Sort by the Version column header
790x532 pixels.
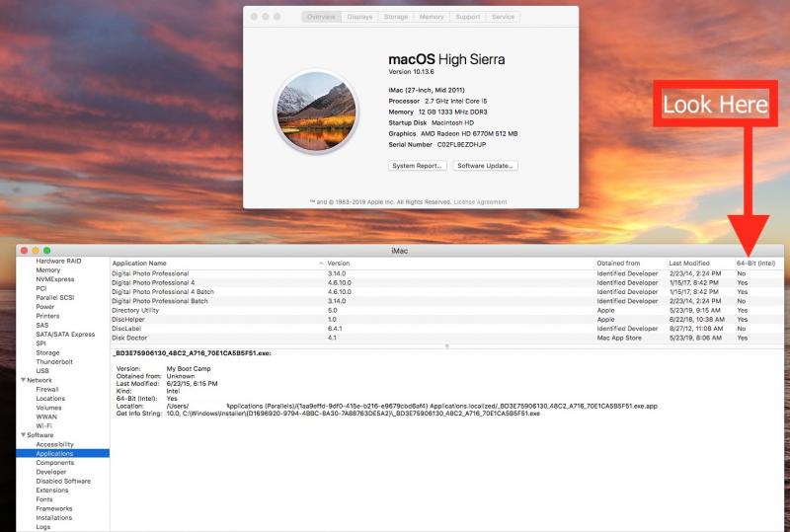(x=459, y=263)
